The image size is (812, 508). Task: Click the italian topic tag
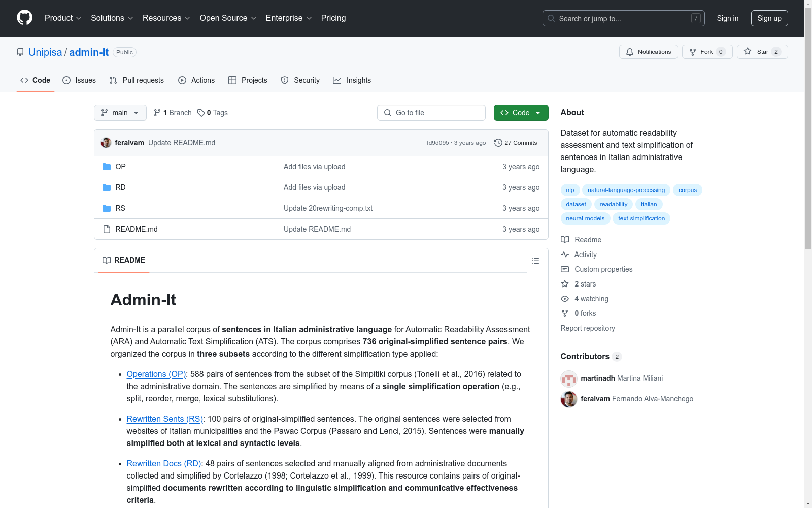[x=649, y=204]
